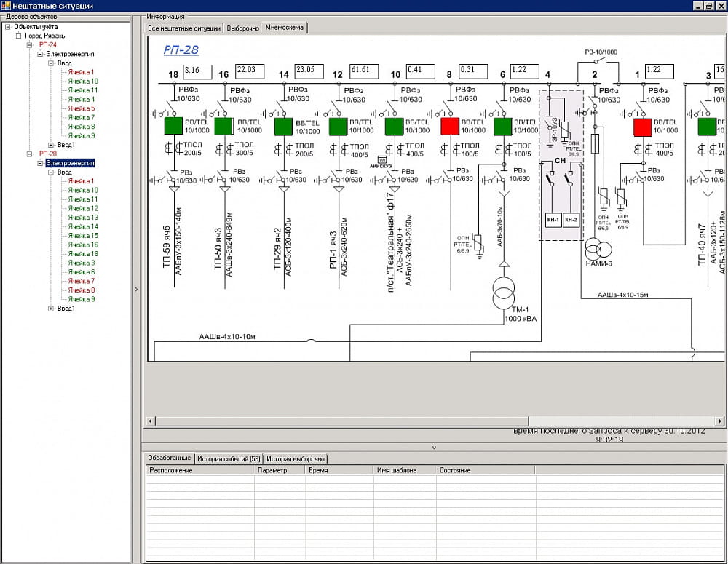This screenshot has height=564, width=728.
Task: Select Ячейка 5 under РП-24
Action: pyautogui.click(x=82, y=108)
